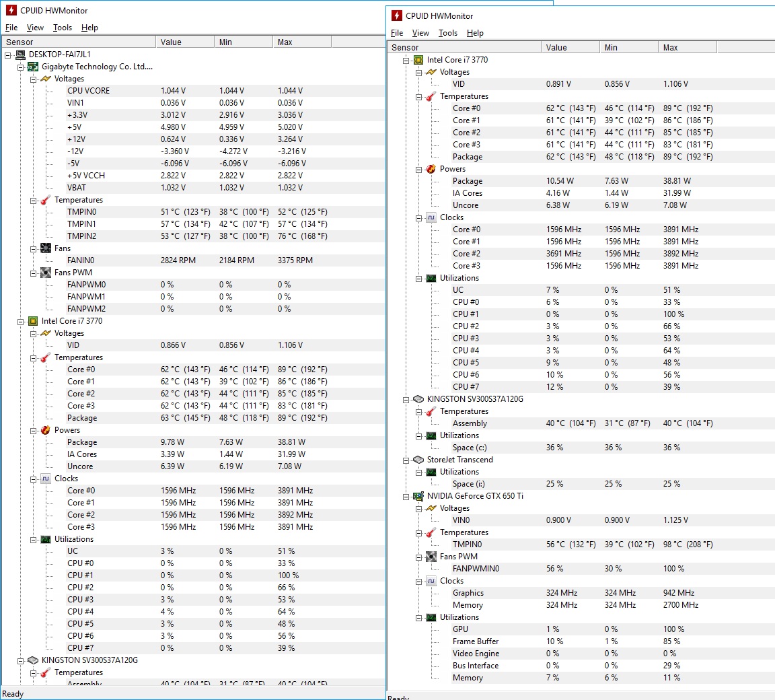This screenshot has width=775, height=700.
Task: Click the StoreJet Transcend drive icon
Action: click(418, 460)
